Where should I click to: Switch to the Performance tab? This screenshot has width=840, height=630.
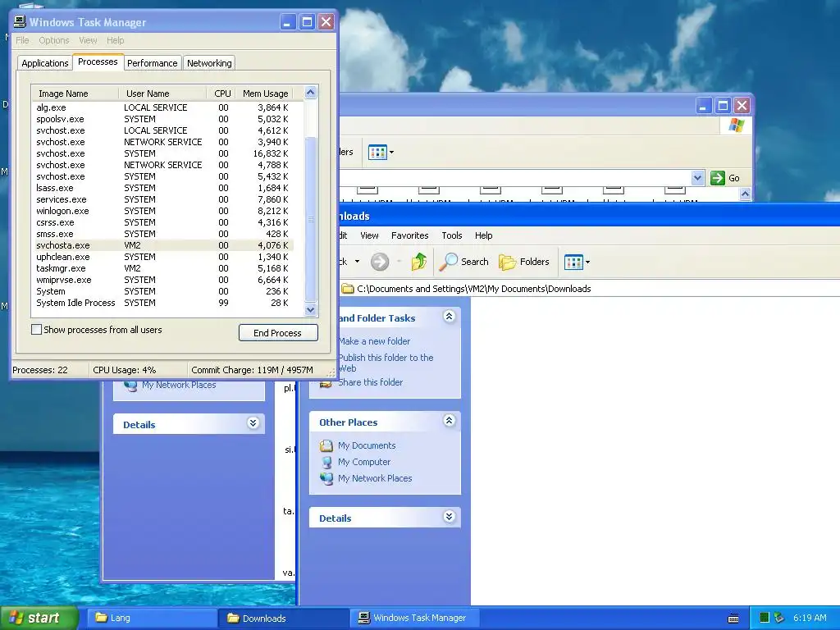(152, 63)
